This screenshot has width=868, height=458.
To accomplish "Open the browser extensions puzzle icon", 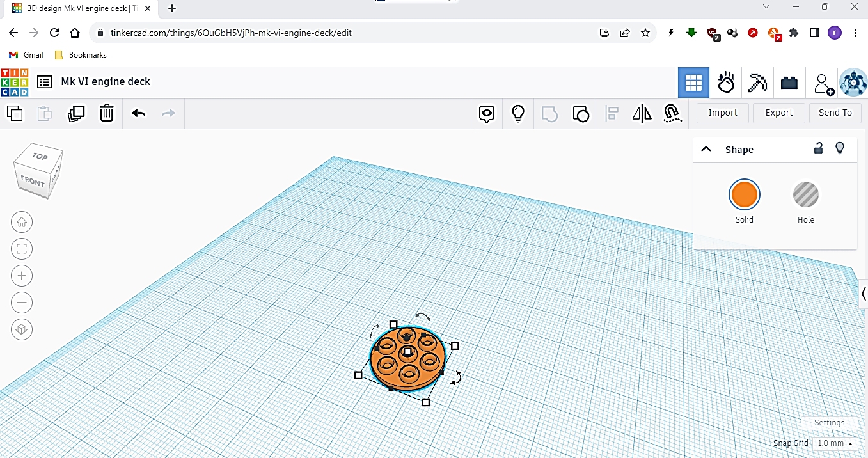I will [x=794, y=33].
